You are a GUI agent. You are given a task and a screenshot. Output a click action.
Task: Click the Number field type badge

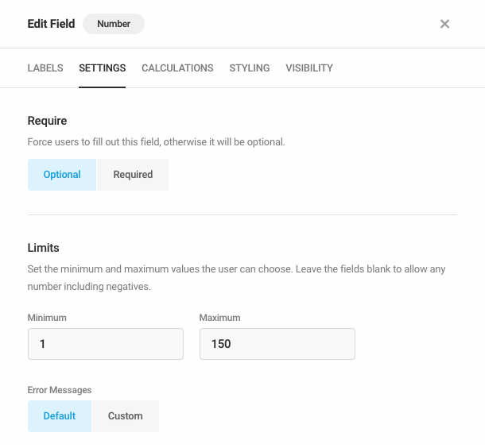click(114, 24)
